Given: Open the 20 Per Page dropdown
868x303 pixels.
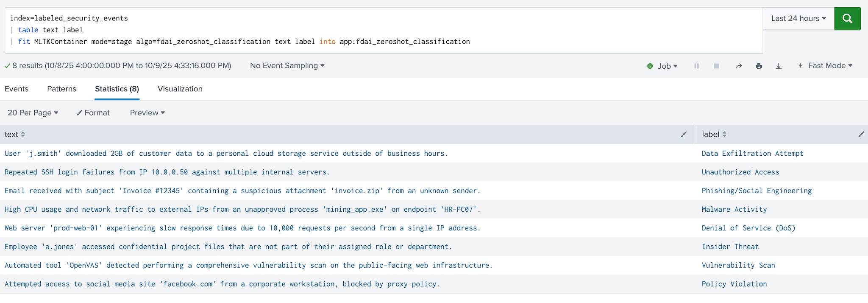Looking at the screenshot, I should (x=33, y=113).
